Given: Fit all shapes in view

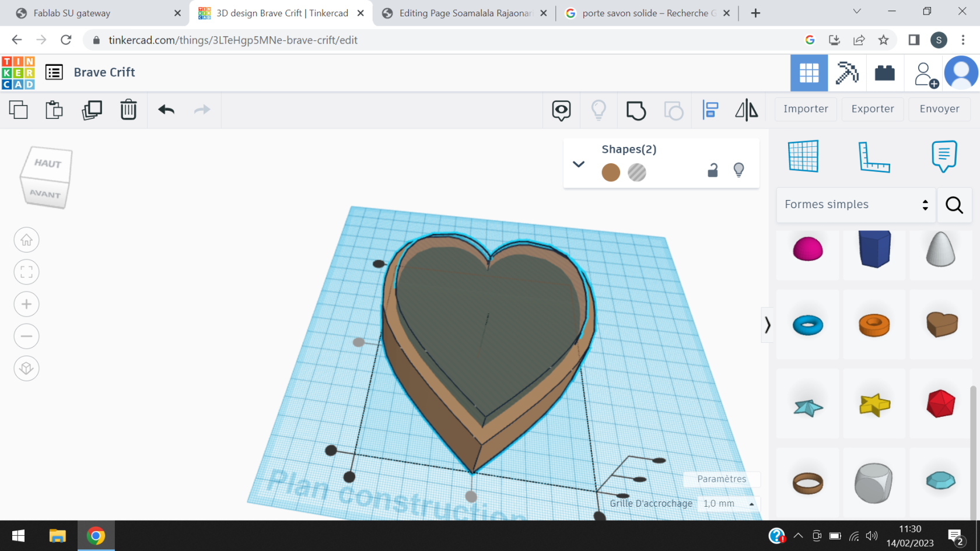Looking at the screenshot, I should coord(26,272).
